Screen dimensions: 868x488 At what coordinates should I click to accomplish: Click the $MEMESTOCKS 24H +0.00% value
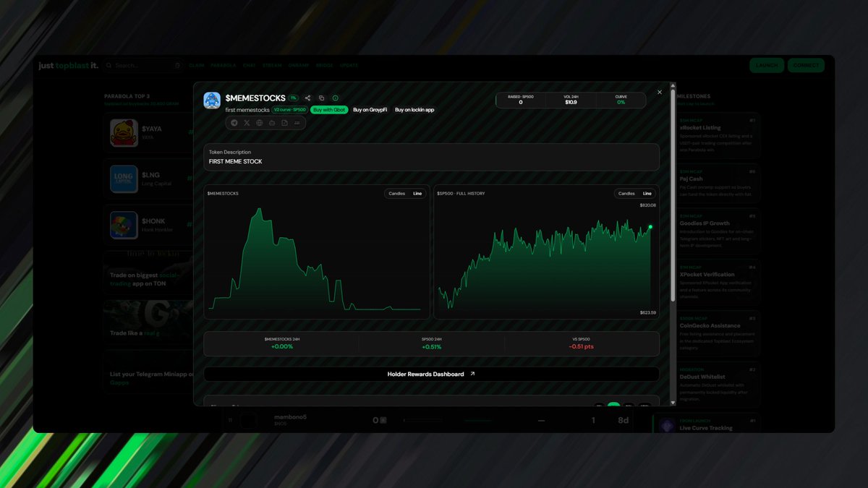click(281, 347)
